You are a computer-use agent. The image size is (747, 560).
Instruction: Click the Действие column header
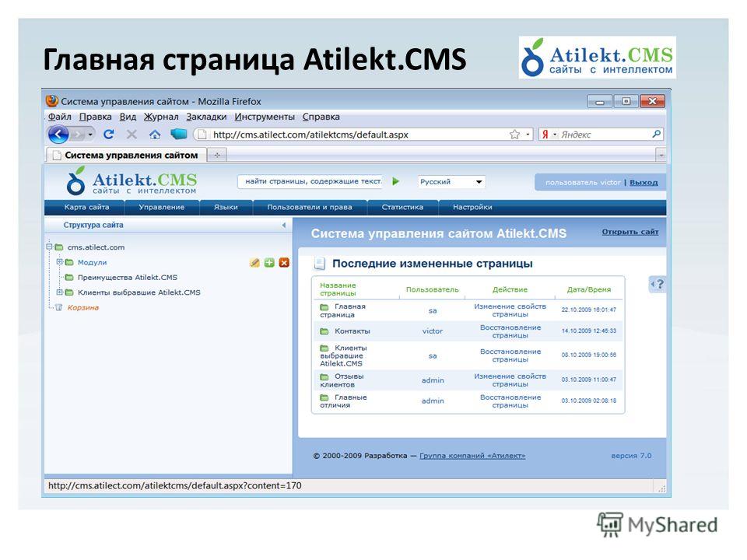point(510,289)
